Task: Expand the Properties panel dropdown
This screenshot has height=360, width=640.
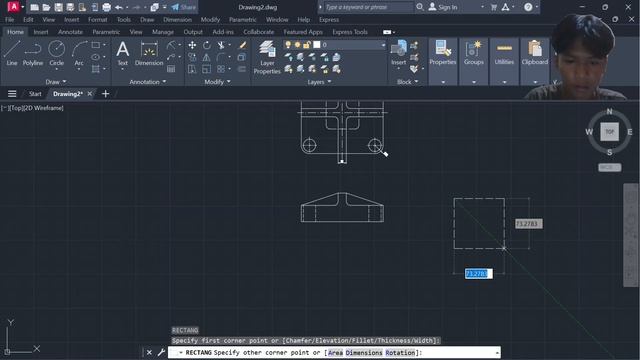Action: pyautogui.click(x=443, y=82)
